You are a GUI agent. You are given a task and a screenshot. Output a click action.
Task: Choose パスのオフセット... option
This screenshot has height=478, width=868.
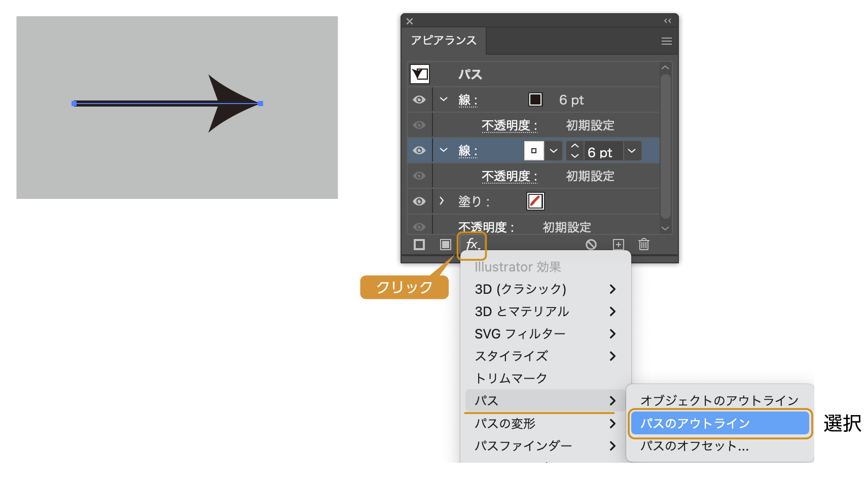click(719, 446)
